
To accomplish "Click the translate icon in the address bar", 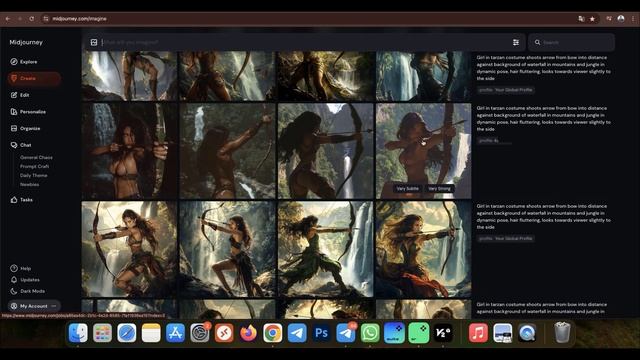I will (x=581, y=19).
